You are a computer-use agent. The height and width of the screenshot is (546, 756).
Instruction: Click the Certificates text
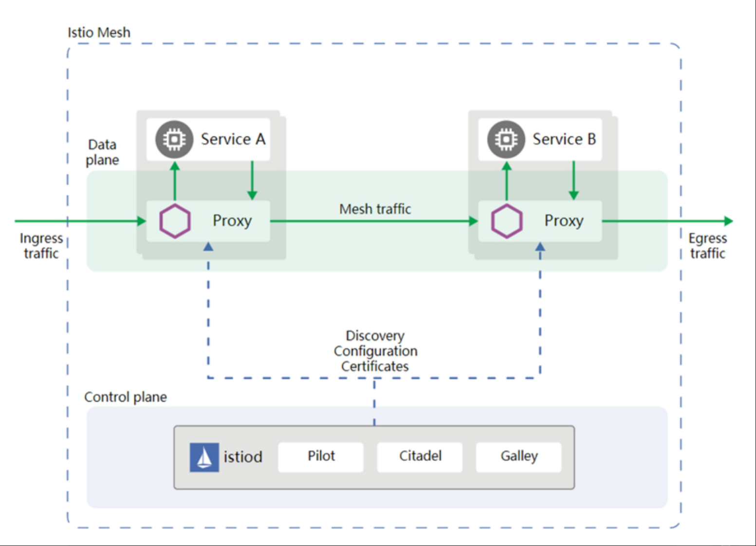(x=375, y=366)
